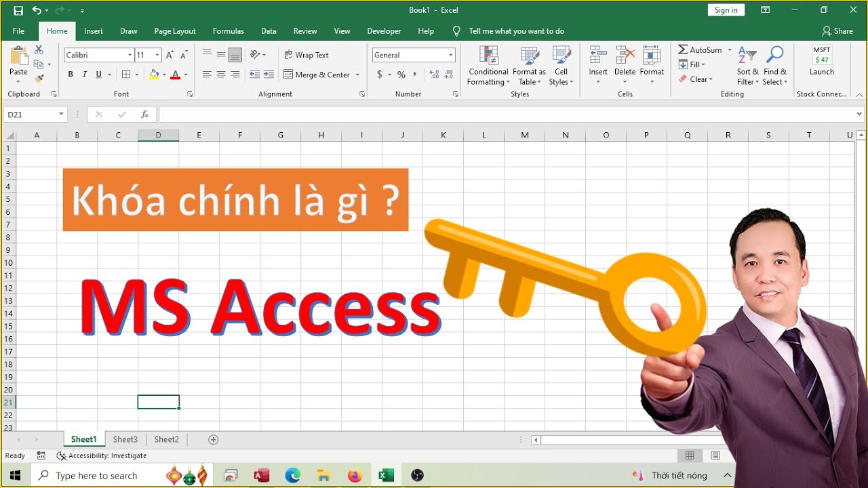Open the font name dropdown (Calibri)
The width and height of the screenshot is (868, 488).
pos(130,55)
